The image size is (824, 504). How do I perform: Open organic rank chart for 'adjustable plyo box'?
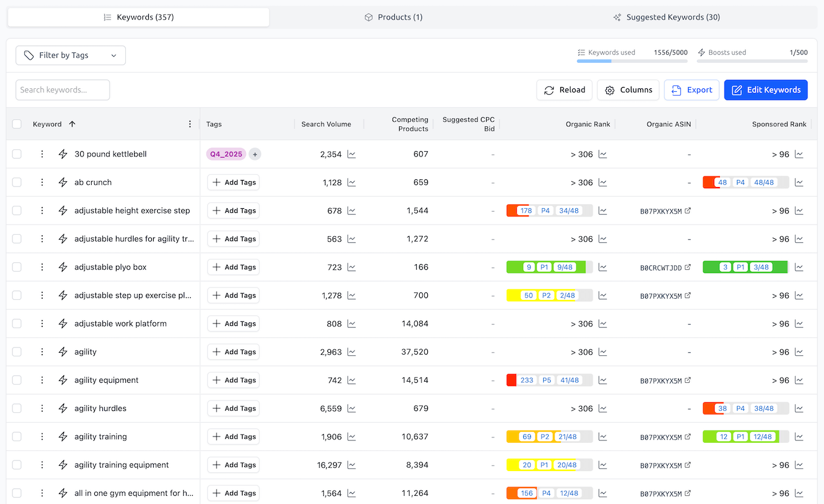(603, 267)
